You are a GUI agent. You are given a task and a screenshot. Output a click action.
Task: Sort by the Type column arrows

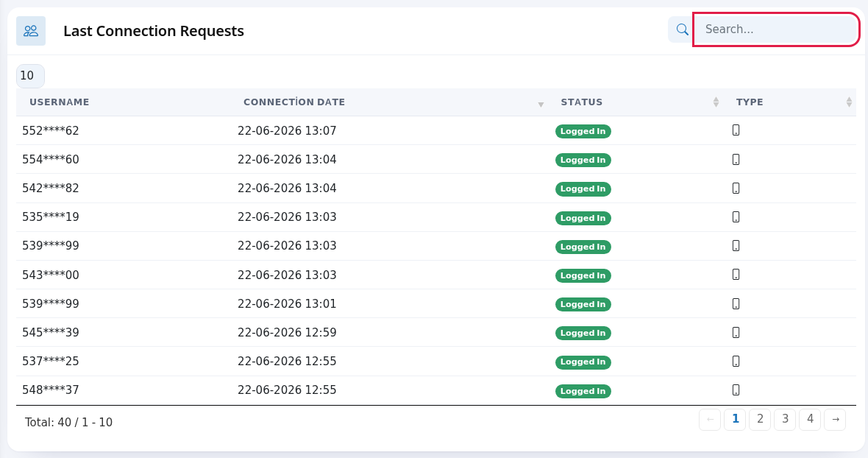tap(849, 102)
